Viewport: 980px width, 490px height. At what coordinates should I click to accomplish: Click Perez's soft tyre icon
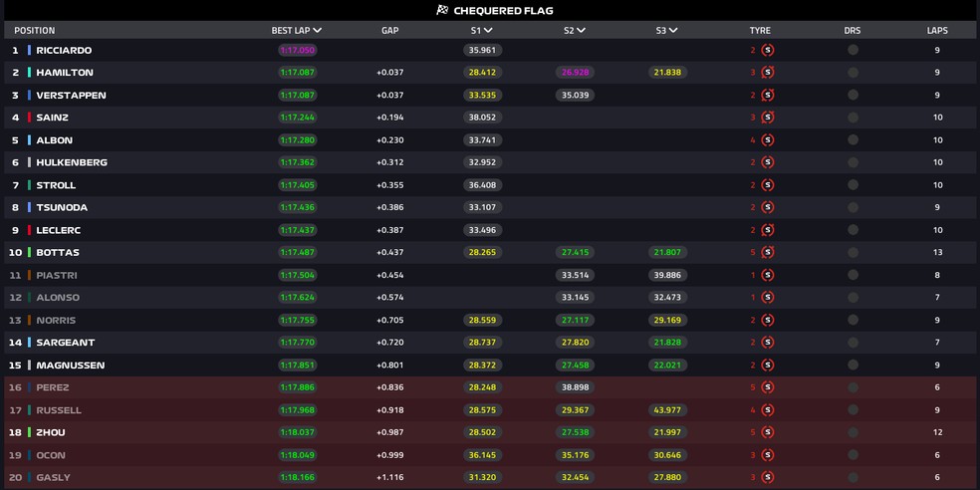point(768,387)
